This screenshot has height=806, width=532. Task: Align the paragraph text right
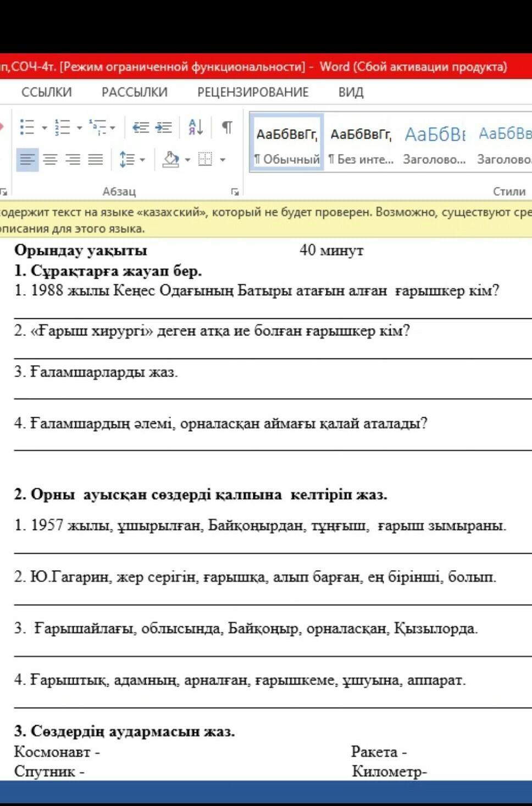point(73,160)
